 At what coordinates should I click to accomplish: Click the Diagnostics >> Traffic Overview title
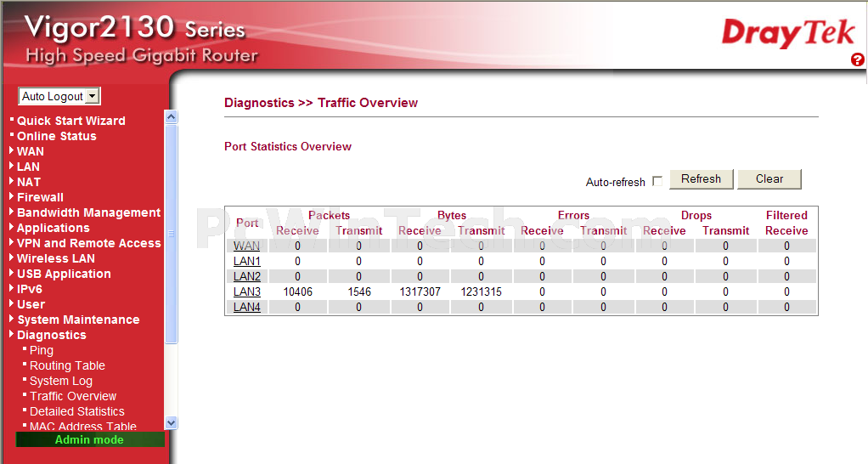[x=321, y=103]
